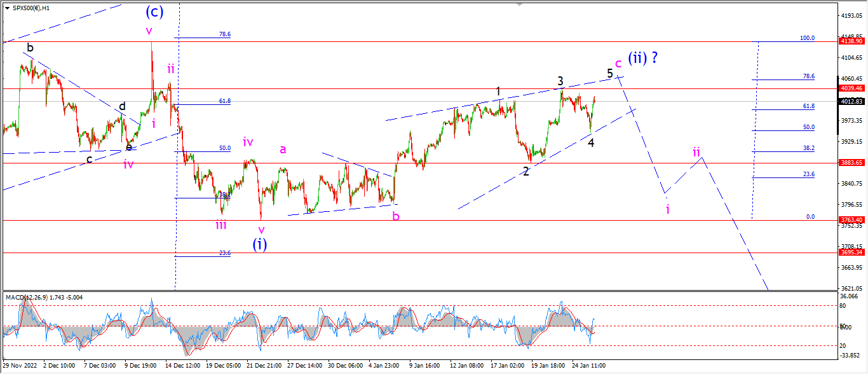
Task: Click the current price tag 4012.83
Action: point(851,101)
